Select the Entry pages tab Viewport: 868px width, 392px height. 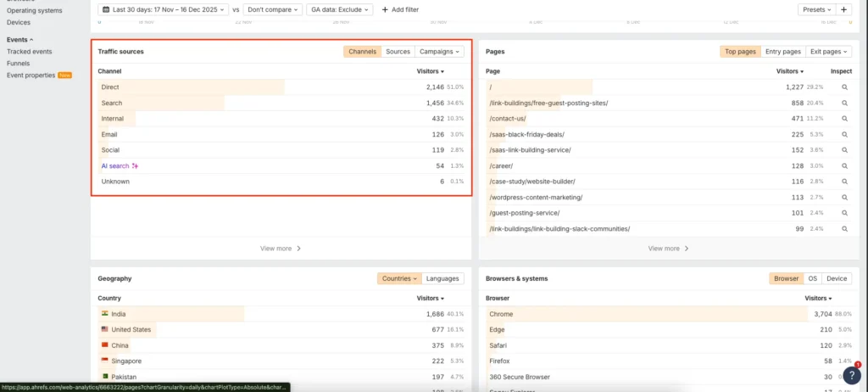(782, 52)
